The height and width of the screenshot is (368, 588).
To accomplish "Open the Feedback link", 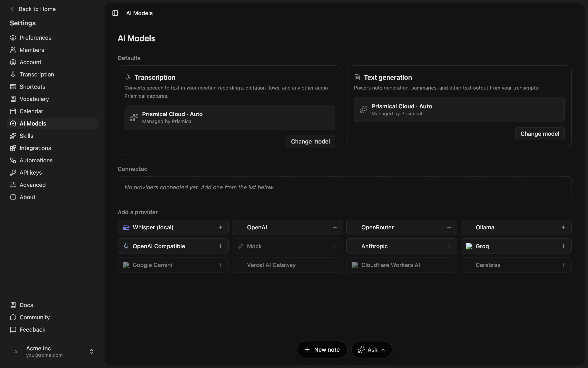I will point(52,330).
